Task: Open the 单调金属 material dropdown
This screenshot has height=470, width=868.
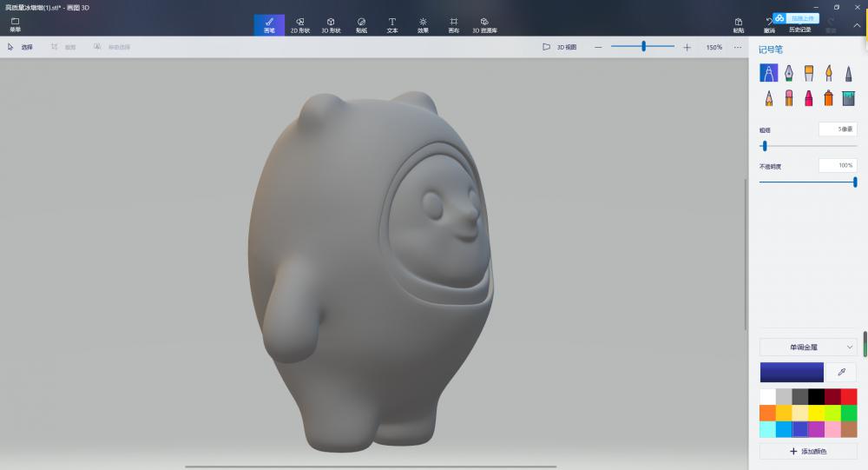Action: 808,347
